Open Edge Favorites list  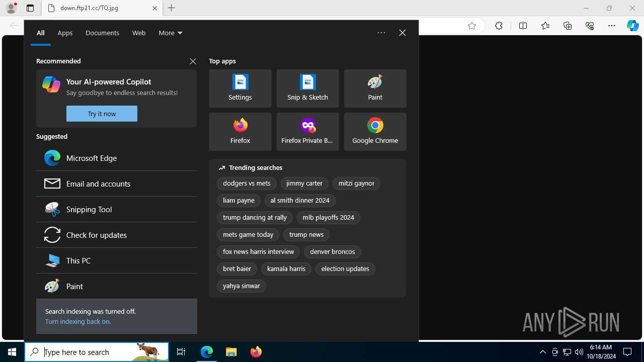click(x=545, y=26)
